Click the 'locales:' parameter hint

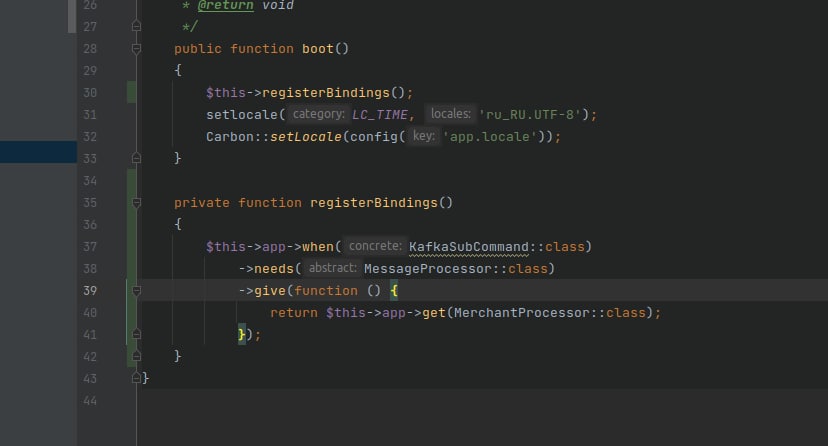(x=450, y=114)
